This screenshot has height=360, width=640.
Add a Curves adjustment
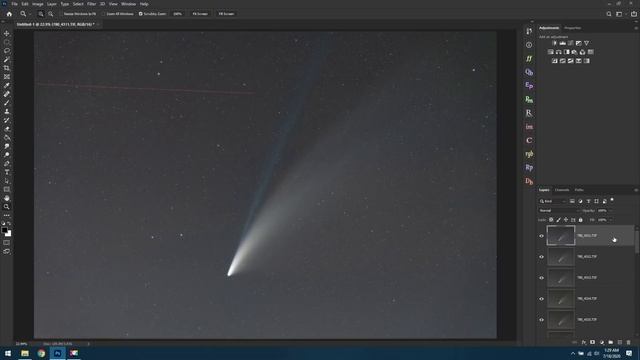click(x=571, y=43)
